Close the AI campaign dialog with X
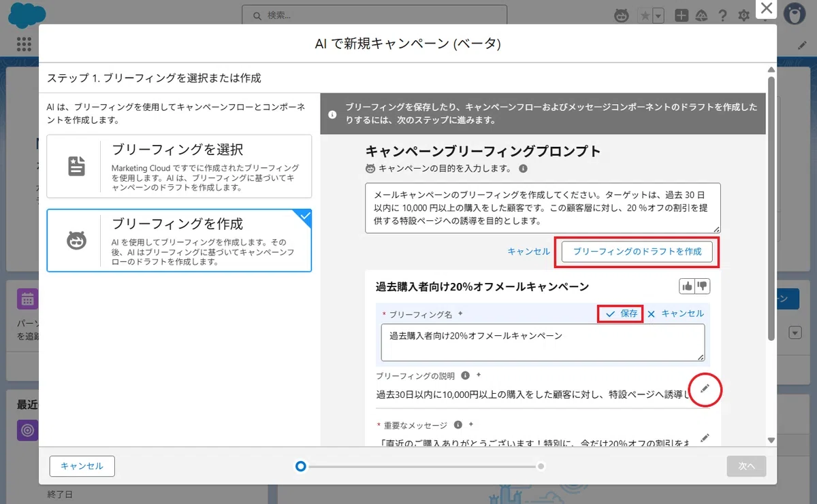 767,9
